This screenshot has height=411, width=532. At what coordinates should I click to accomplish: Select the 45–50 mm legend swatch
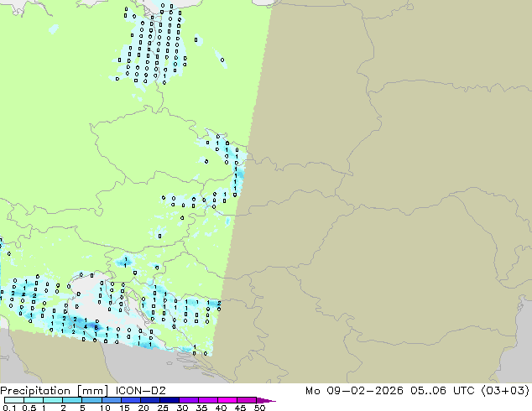click(247, 400)
